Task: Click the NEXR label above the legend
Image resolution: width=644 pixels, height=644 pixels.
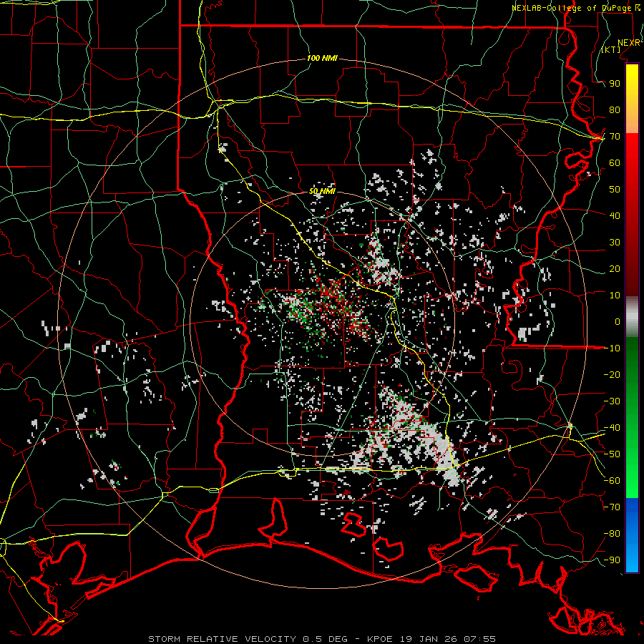Action: click(628, 43)
